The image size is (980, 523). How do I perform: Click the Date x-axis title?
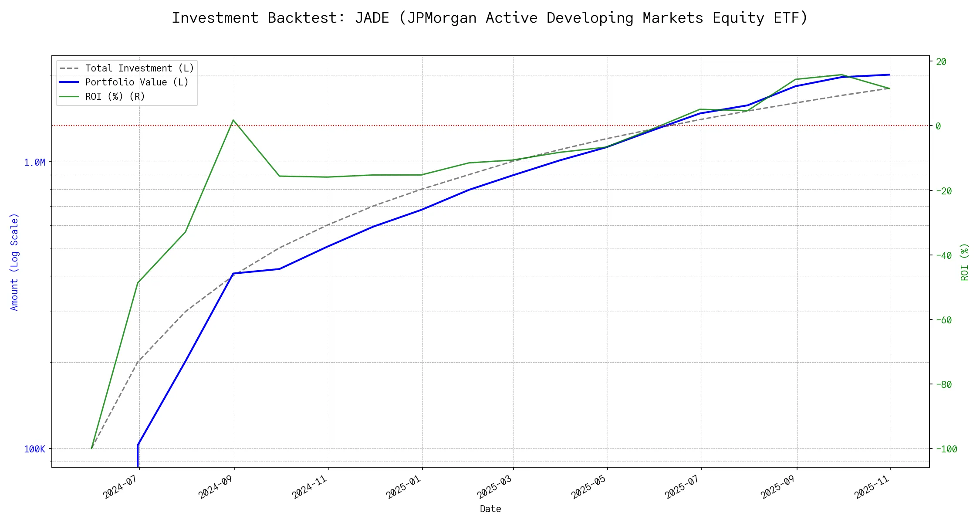point(490,509)
